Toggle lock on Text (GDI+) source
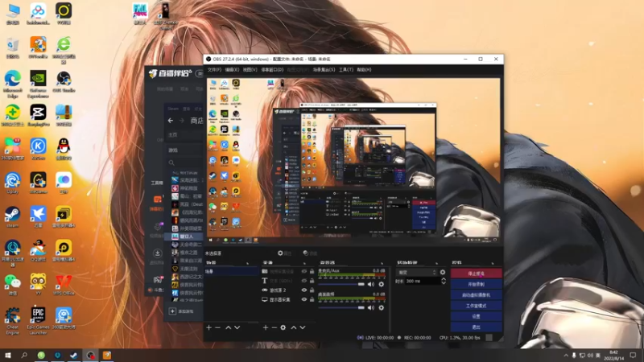Screen dimensions: 644x362 click(x=312, y=281)
